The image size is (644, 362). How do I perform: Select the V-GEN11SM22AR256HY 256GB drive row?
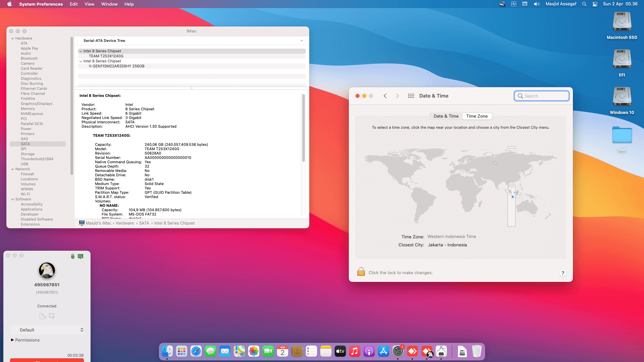(x=192, y=66)
